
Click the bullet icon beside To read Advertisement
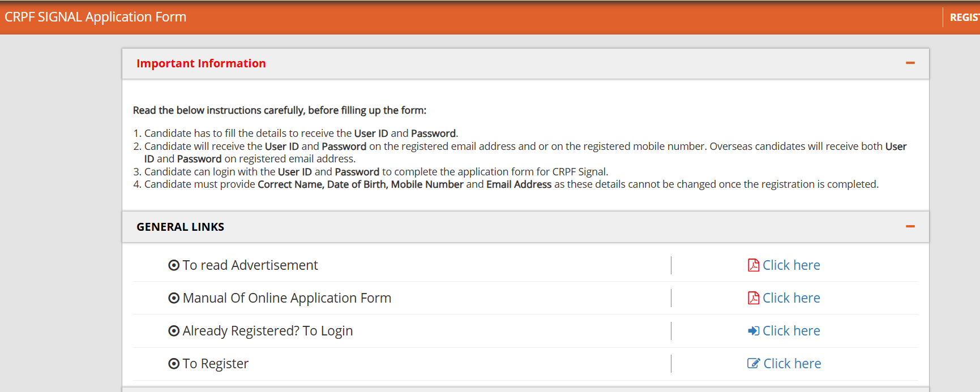click(174, 265)
